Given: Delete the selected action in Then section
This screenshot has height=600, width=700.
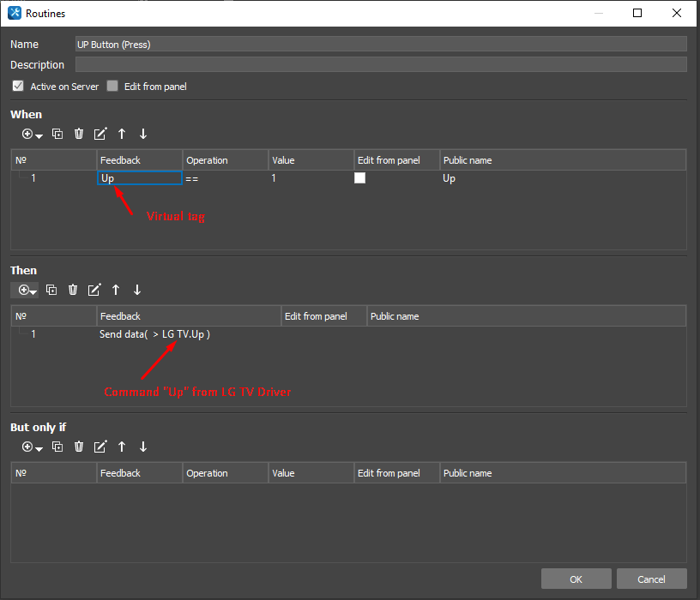Looking at the screenshot, I should [73, 290].
